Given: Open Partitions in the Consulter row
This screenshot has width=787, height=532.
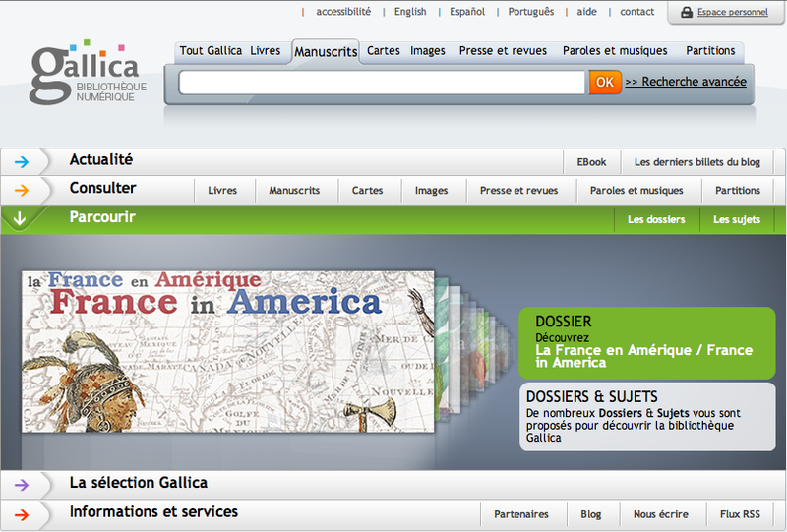Looking at the screenshot, I should click(x=737, y=190).
